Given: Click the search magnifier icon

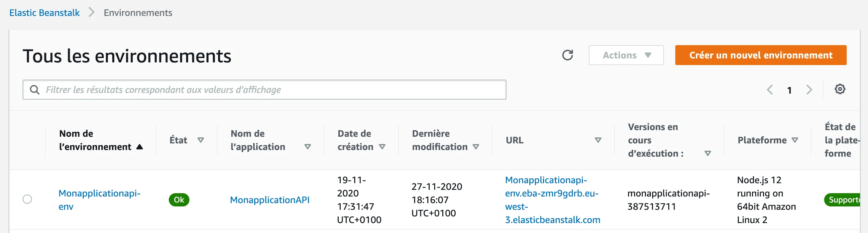Looking at the screenshot, I should tap(34, 90).
